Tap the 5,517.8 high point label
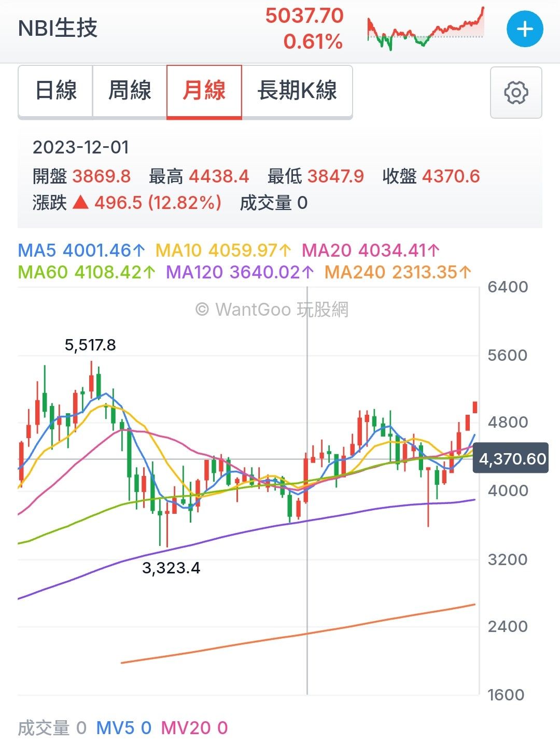The width and height of the screenshot is (560, 744). pyautogui.click(x=90, y=345)
